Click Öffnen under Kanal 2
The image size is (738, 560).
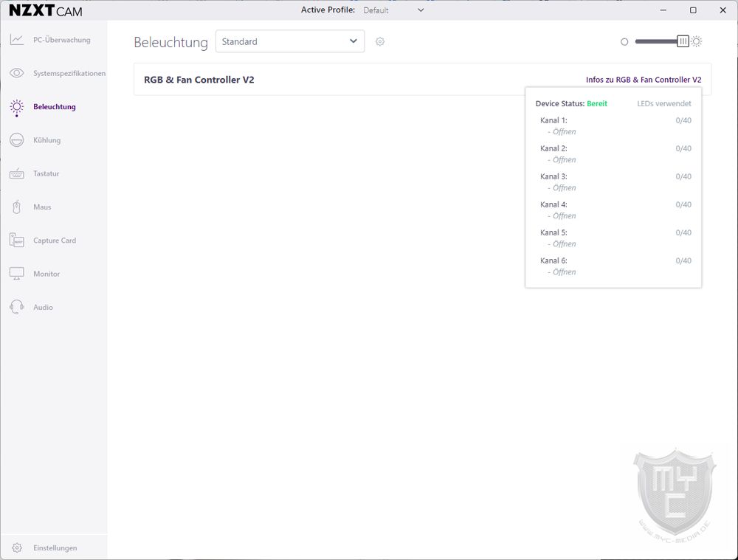(564, 160)
